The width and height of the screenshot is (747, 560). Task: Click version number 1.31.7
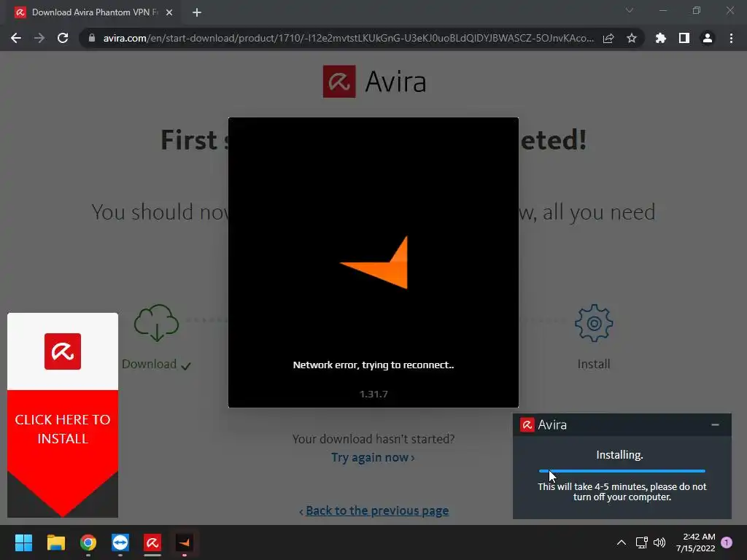coord(373,394)
